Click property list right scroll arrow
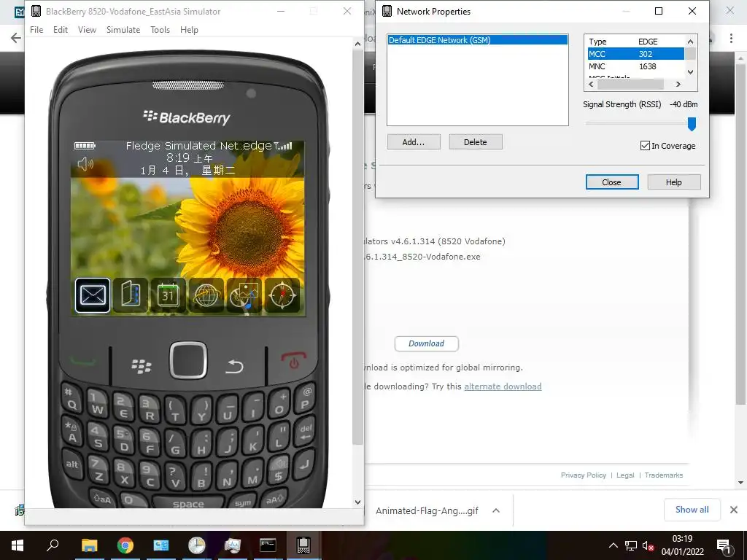747x560 pixels. [678, 85]
